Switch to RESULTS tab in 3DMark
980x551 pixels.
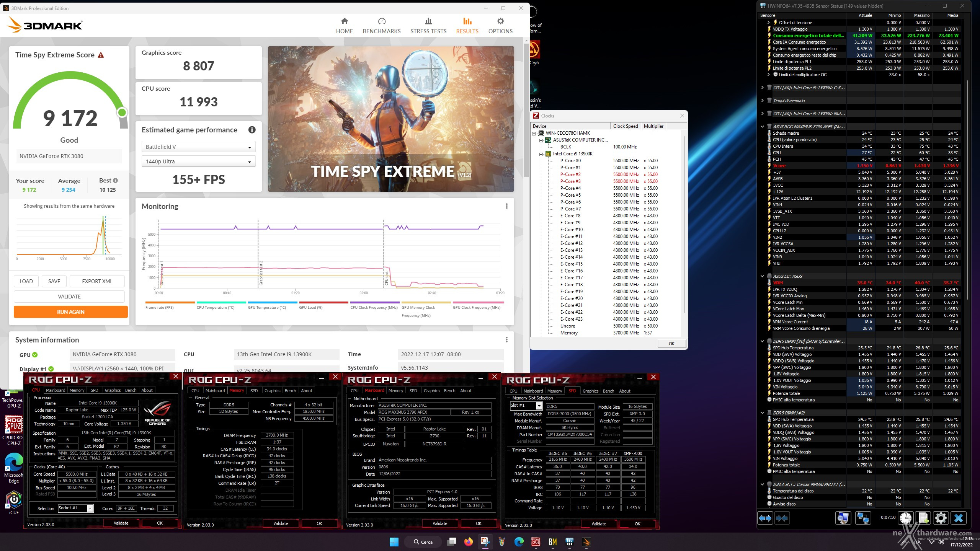467,26
